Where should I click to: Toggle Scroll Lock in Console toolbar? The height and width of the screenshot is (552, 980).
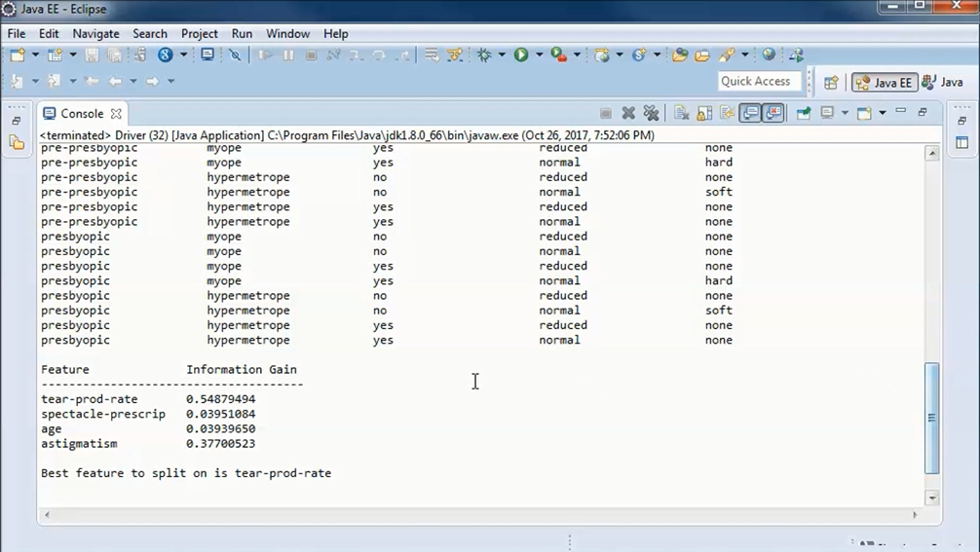pyautogui.click(x=704, y=113)
